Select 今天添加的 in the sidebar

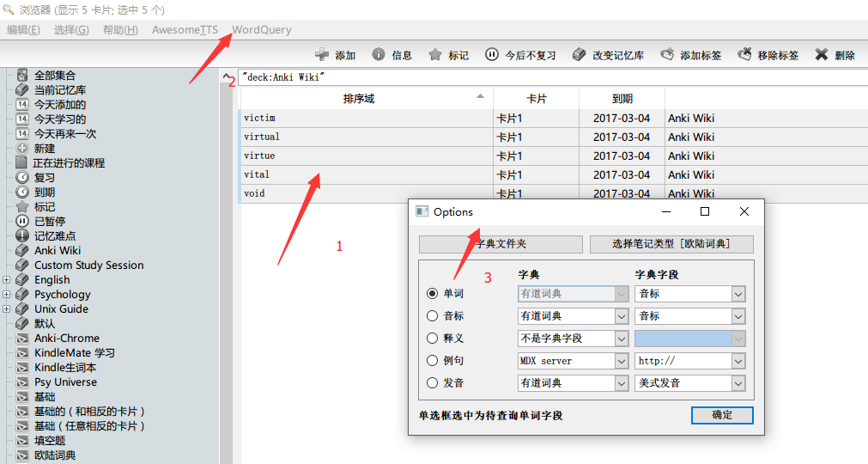[x=59, y=105]
